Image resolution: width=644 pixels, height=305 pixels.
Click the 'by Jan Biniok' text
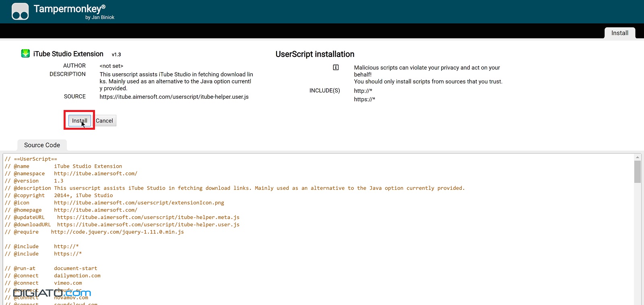pos(100,17)
